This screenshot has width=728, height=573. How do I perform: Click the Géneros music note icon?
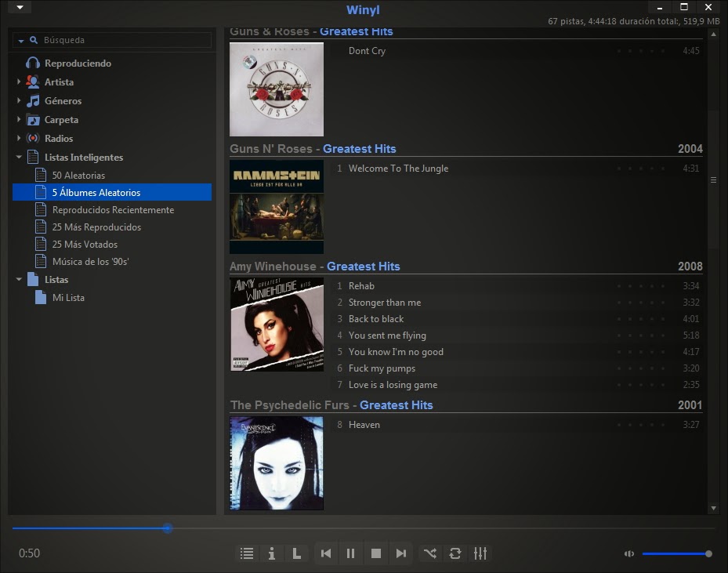[32, 101]
